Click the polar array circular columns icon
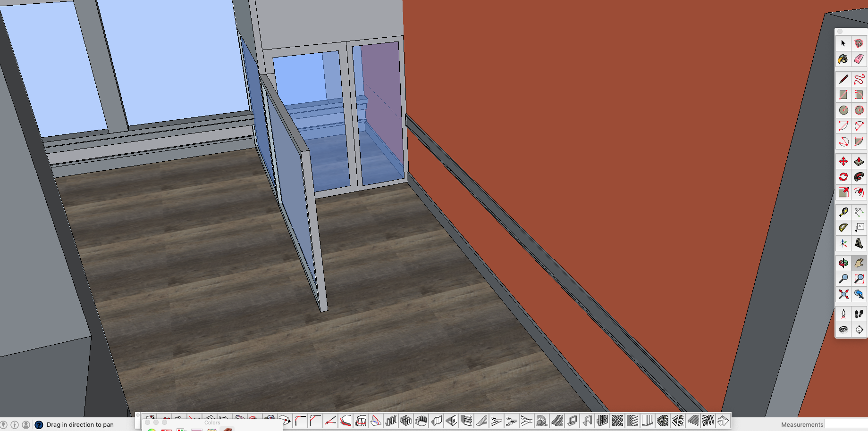Viewport: 868px width, 431px height. point(421,421)
